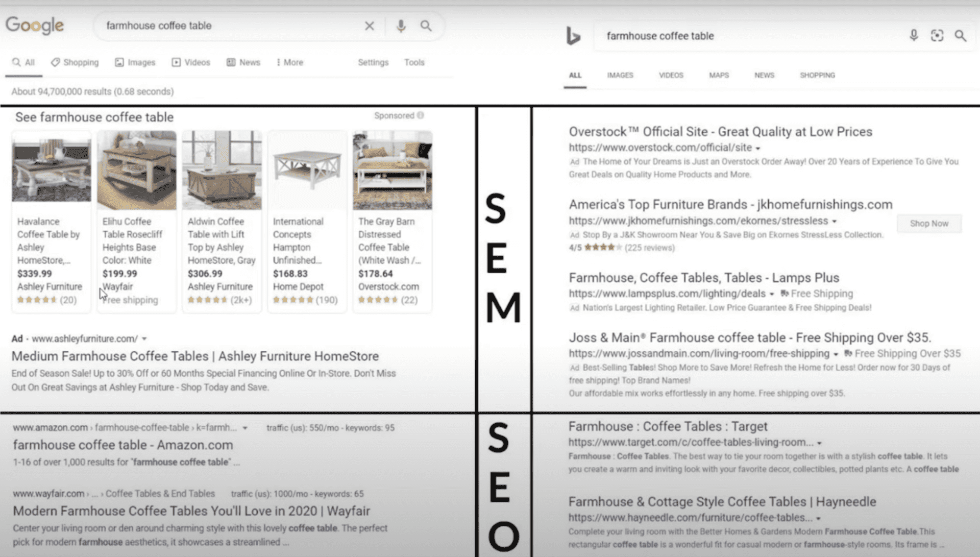Expand ashleyfurniture.com ad URL dropdown arrow
This screenshot has width=980, height=557.
(x=144, y=338)
